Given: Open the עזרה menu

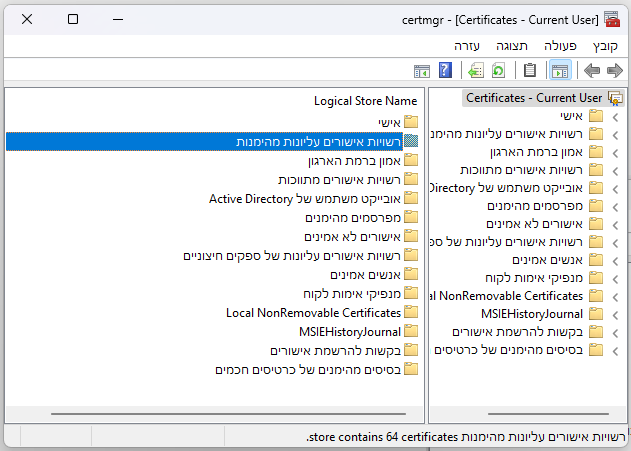Looking at the screenshot, I should (x=467, y=46).
